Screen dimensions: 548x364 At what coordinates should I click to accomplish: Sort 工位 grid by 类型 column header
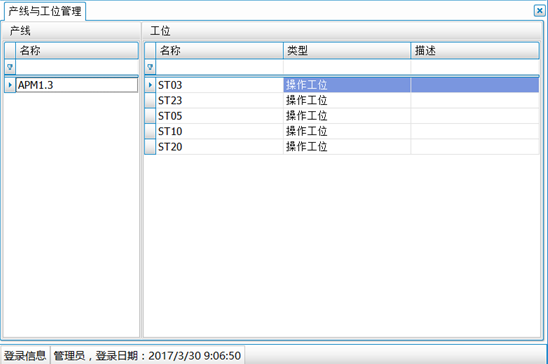click(347, 51)
